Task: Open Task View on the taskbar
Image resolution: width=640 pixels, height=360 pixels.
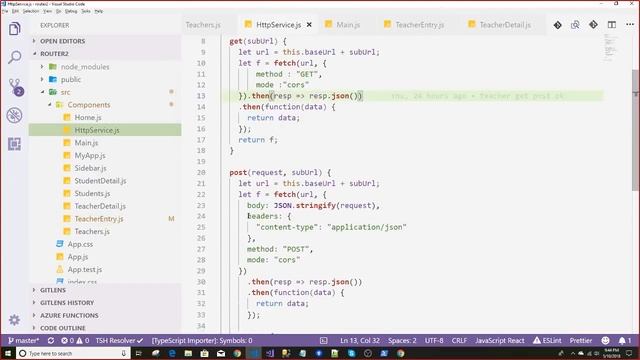Action: (138, 353)
